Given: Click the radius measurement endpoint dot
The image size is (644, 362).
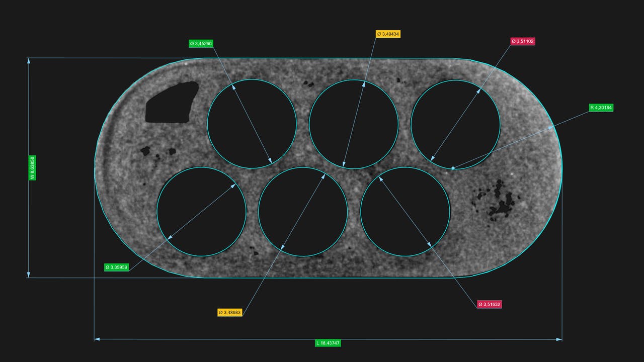Looking at the screenshot, I should click(x=453, y=168).
